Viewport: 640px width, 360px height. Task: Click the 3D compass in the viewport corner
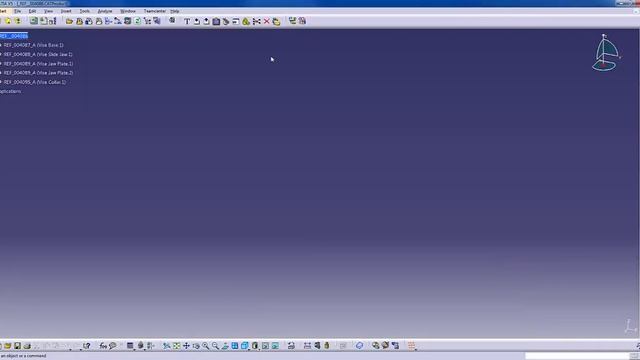(x=606, y=53)
